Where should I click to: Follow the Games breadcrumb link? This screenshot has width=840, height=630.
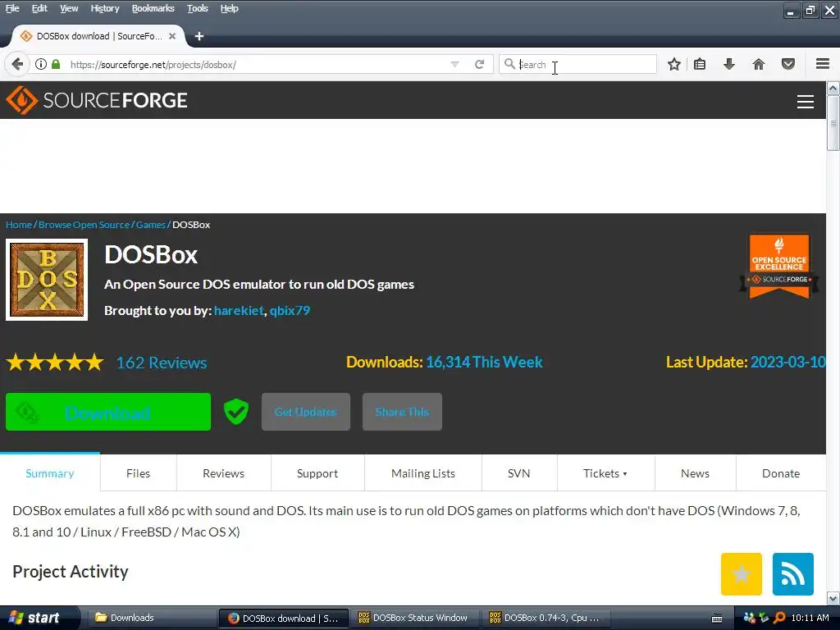(x=151, y=225)
